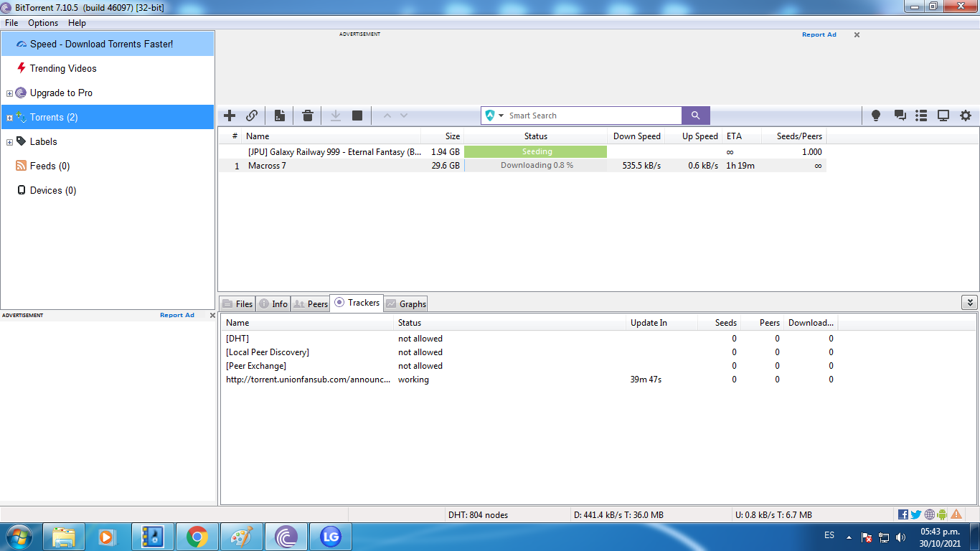This screenshot has width=980, height=551.
Task: Click the Android robot icon in the status bar
Action: point(942,514)
